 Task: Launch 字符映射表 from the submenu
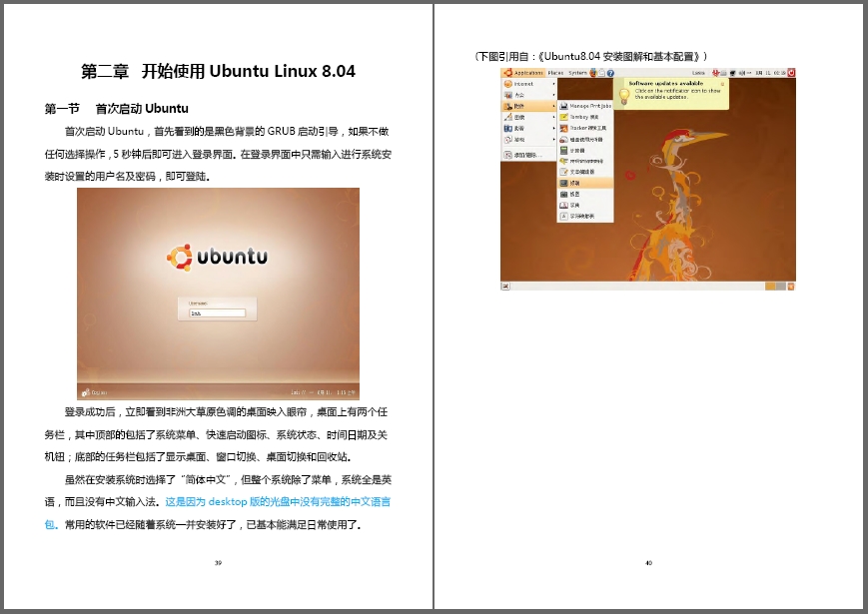point(585,216)
